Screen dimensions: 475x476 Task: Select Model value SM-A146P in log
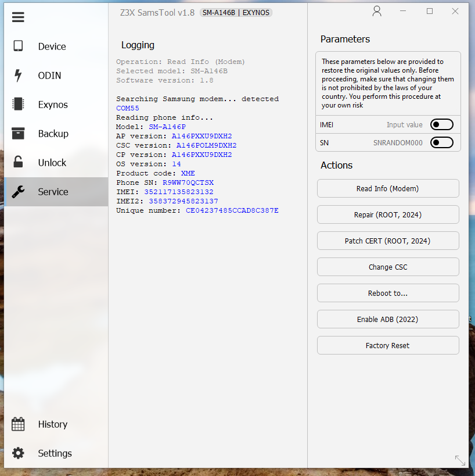point(167,127)
